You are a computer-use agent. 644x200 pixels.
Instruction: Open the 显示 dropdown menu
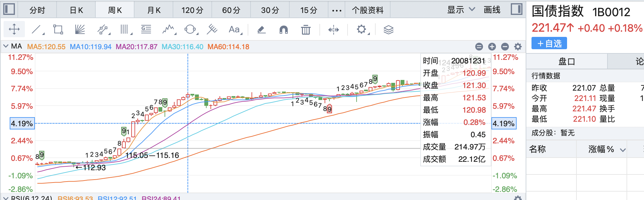pyautogui.click(x=461, y=10)
